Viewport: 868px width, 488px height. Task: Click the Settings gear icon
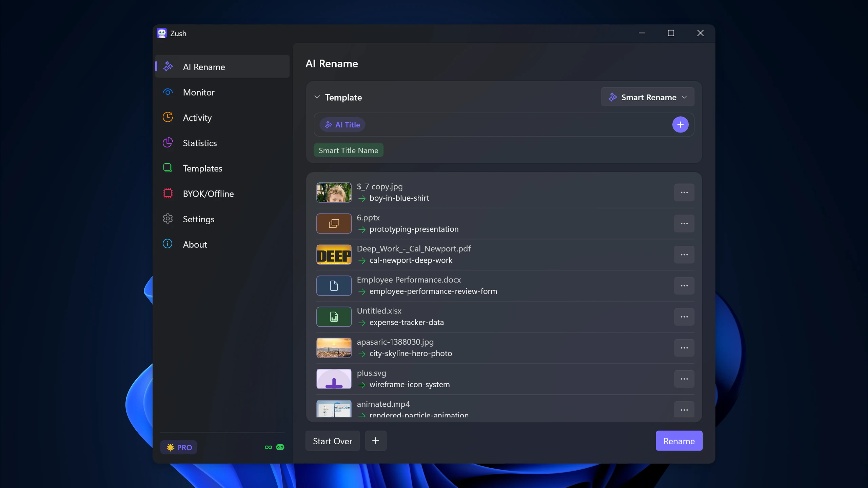[x=168, y=219]
